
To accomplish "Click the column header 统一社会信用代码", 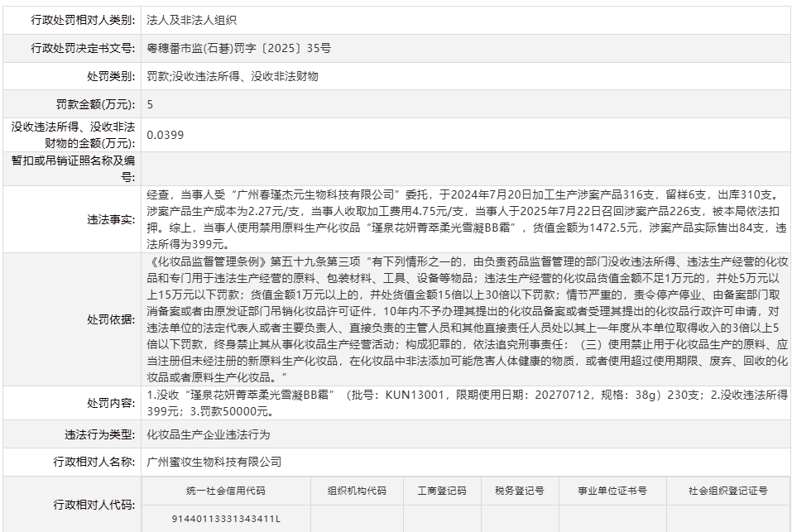I will tap(226, 491).
